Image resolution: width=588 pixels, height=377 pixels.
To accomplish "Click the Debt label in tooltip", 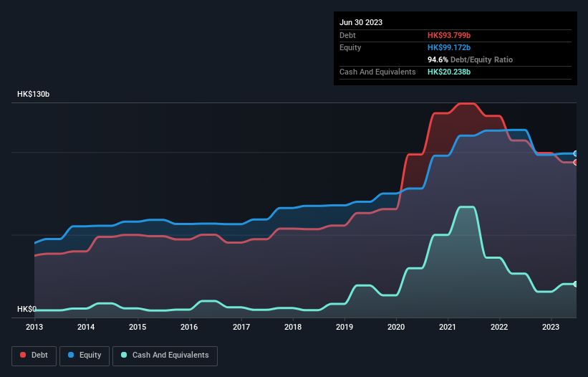I will point(347,35).
